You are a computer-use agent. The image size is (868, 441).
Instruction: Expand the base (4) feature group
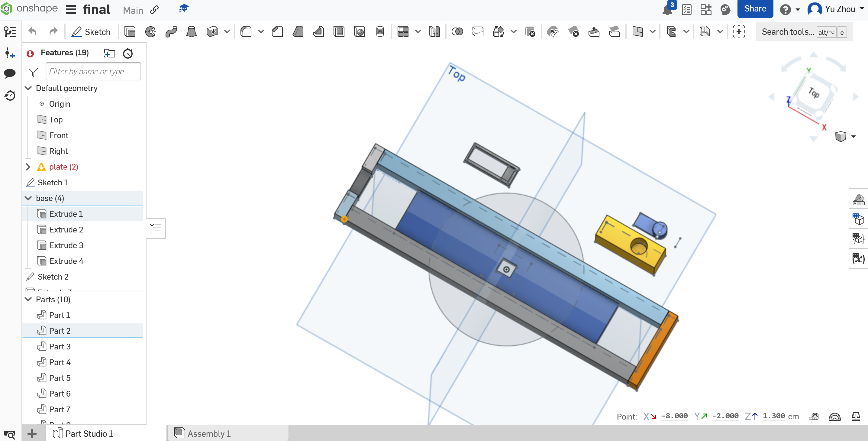[29, 198]
